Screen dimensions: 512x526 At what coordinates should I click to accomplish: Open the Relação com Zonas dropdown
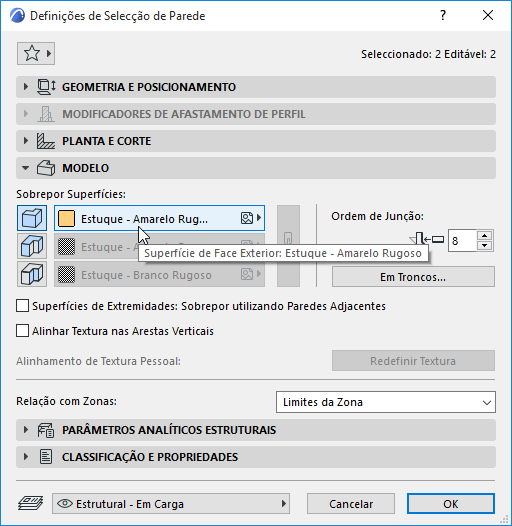pos(386,402)
